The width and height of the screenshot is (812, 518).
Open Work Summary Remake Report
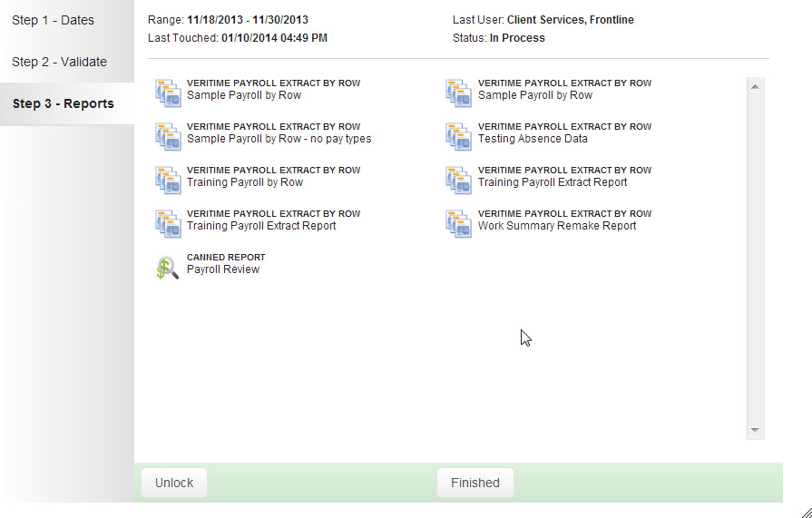557,226
